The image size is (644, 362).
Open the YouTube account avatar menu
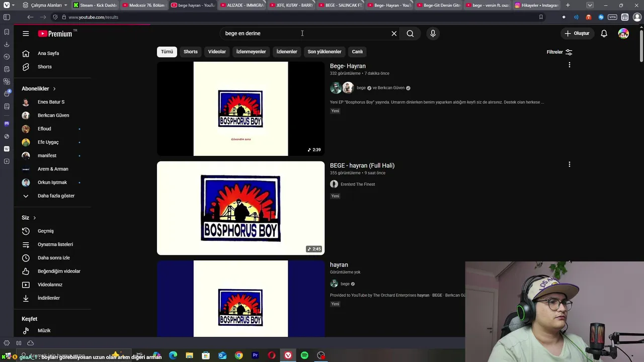623,34
